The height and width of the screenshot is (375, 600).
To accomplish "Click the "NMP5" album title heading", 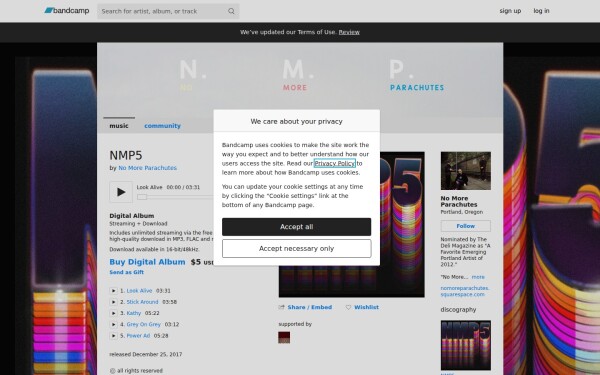I will coord(126,155).
